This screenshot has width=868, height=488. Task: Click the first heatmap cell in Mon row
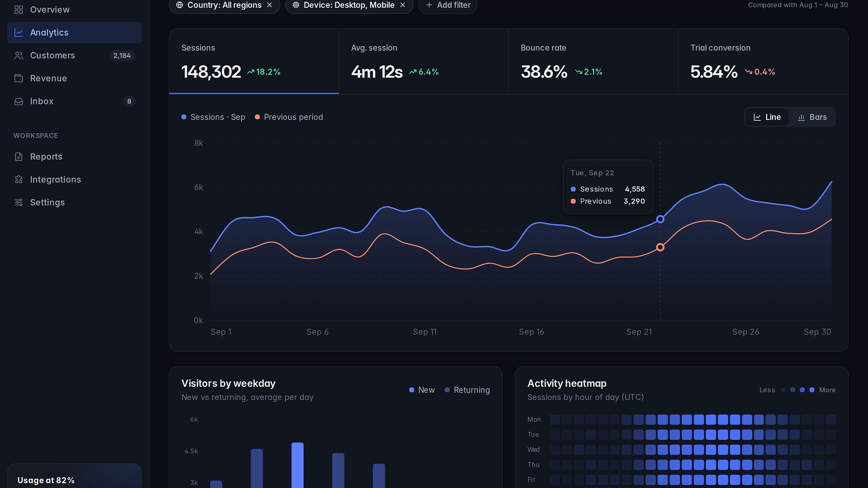pos(555,420)
